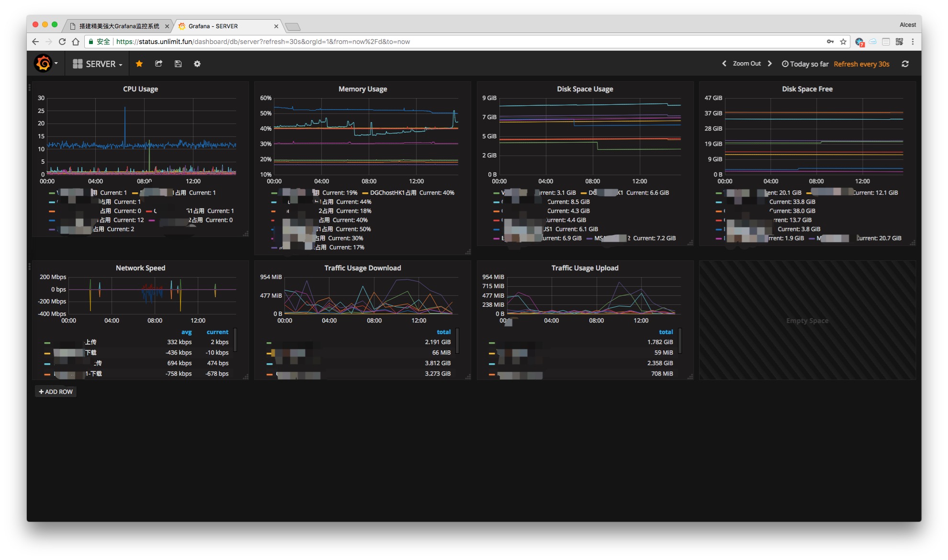Screen dimensions: 948x560
Task: Click the reader-style page extension icon
Action: [886, 42]
